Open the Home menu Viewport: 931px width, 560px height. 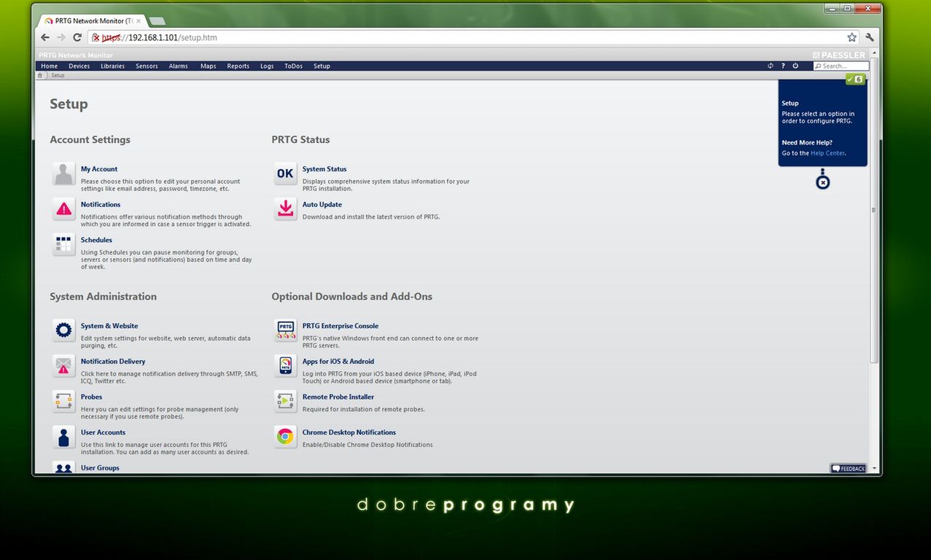pos(49,66)
